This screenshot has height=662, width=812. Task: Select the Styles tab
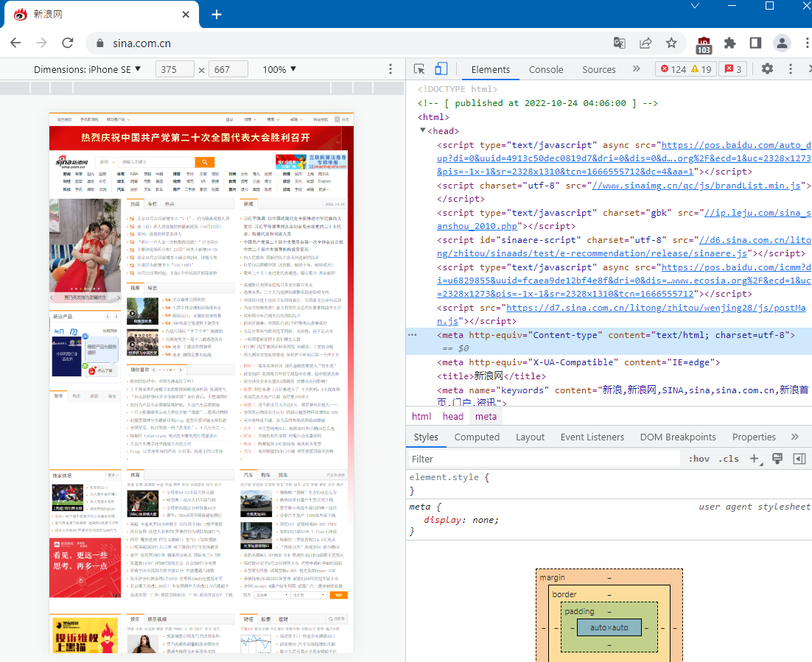click(x=426, y=437)
